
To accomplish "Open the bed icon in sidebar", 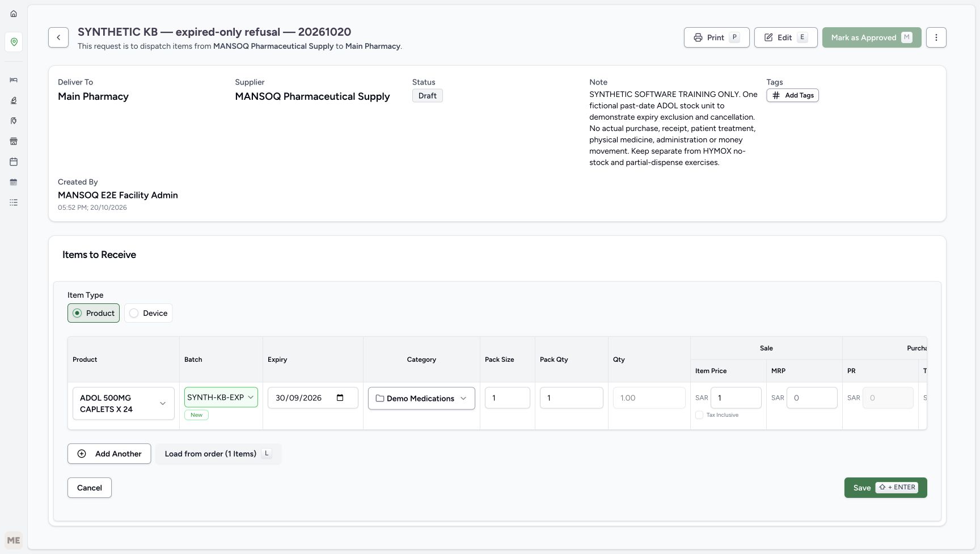I will (14, 80).
